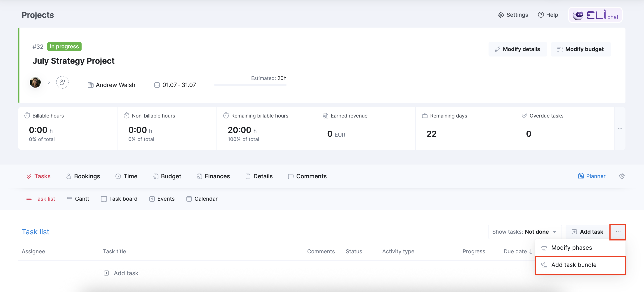Sort by Due date column header
The height and width of the screenshot is (292, 644).
pos(518,252)
